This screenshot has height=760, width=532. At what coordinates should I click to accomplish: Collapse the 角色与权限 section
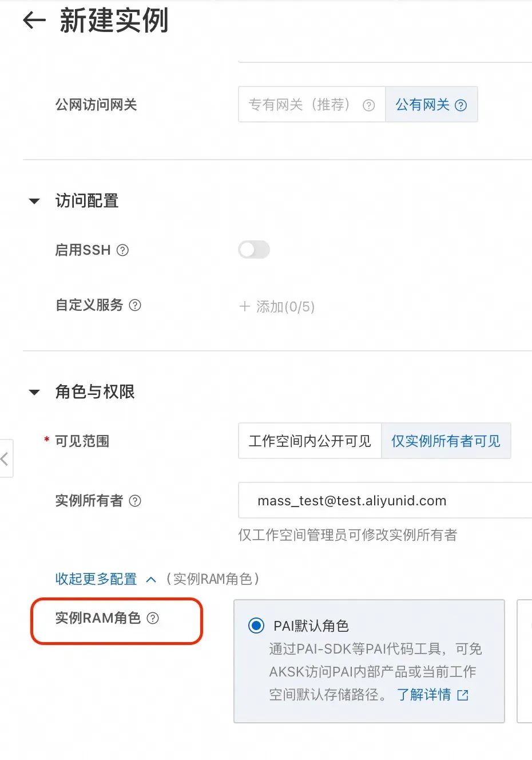tap(34, 393)
